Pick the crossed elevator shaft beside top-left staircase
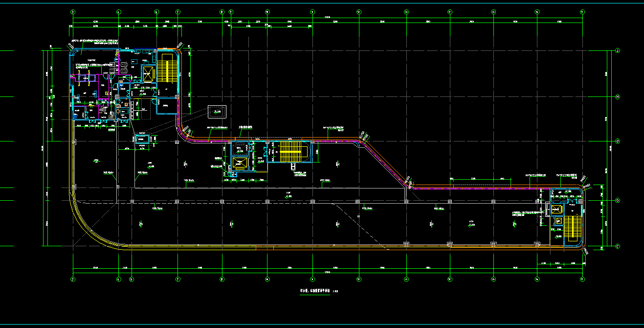The image size is (644, 328). [147, 74]
